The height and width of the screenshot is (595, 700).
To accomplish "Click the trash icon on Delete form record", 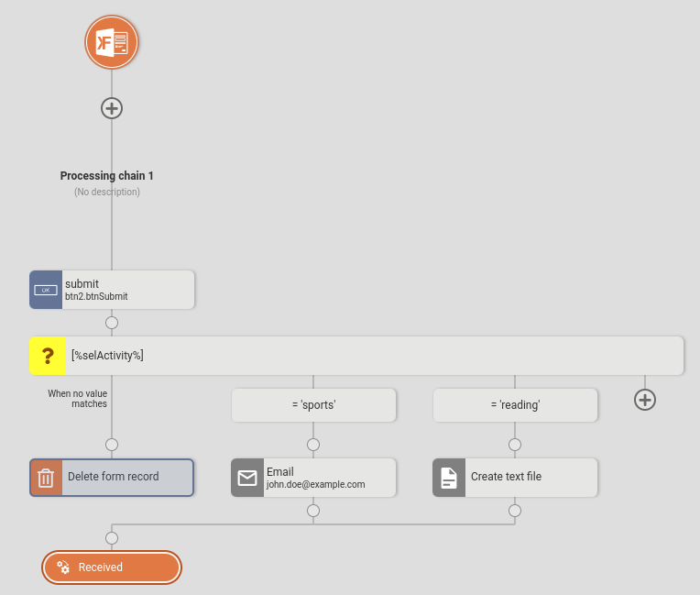I will 47,477.
